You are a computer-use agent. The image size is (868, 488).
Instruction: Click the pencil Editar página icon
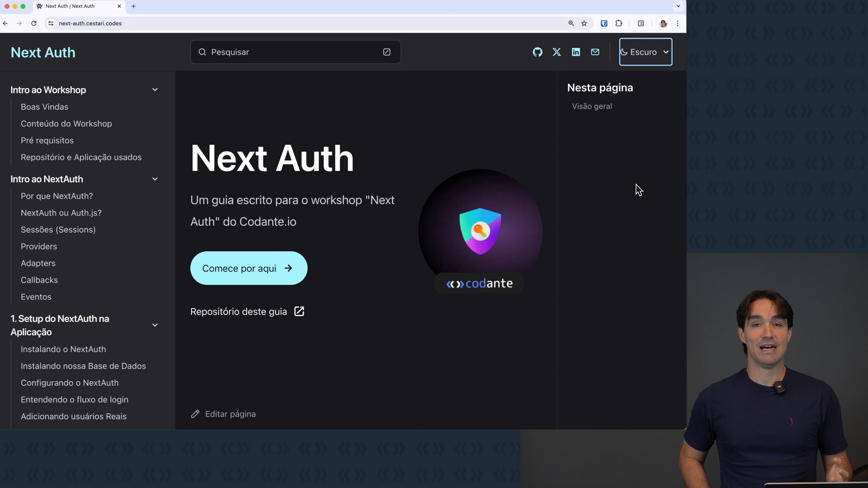[195, 414]
